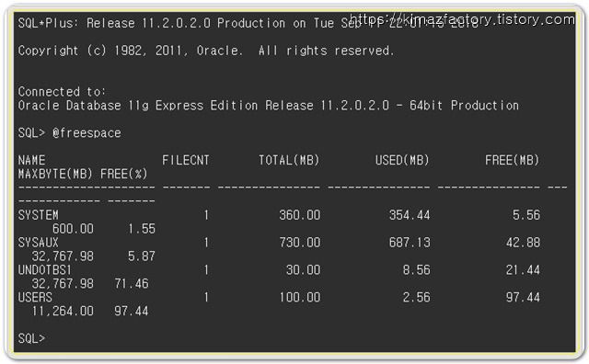Click the SQL*Plus Release banner line
589x364 pixels.
[248, 23]
